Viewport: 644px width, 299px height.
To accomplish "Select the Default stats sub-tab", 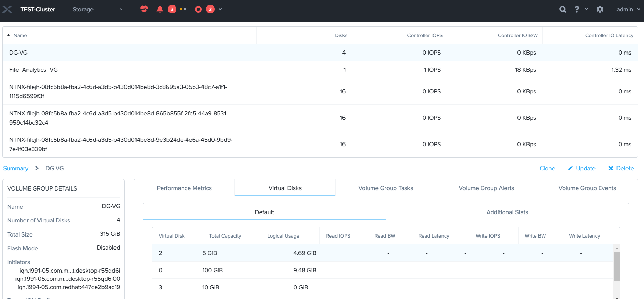I will pos(264,212).
